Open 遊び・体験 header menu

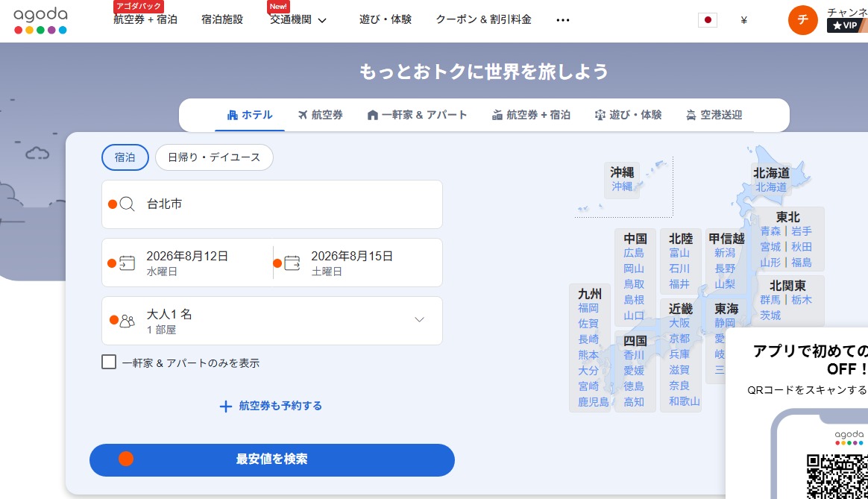(386, 19)
